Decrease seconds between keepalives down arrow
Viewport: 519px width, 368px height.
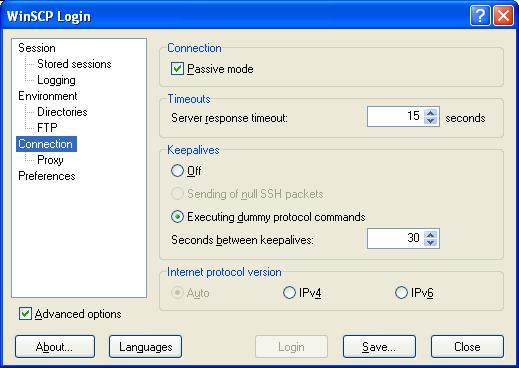tap(431, 243)
